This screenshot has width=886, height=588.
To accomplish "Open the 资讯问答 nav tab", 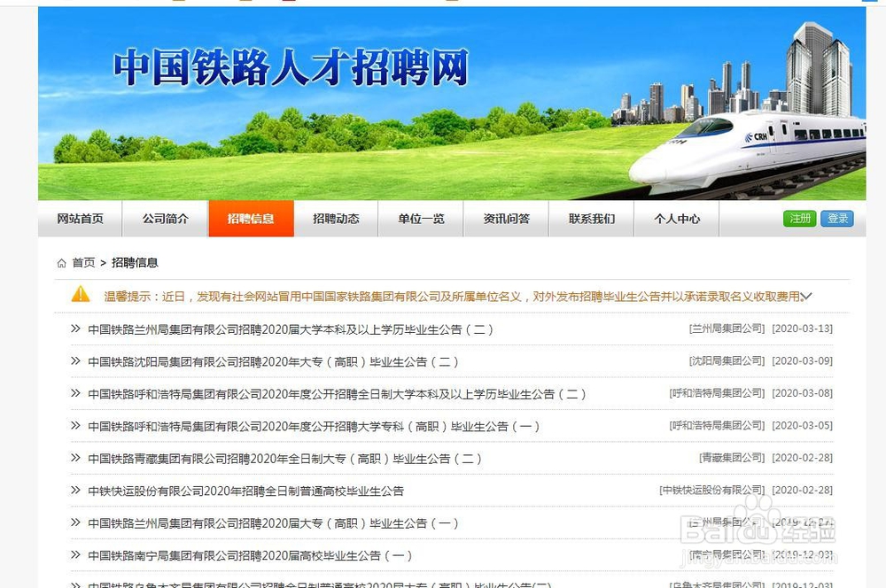I will [x=506, y=219].
